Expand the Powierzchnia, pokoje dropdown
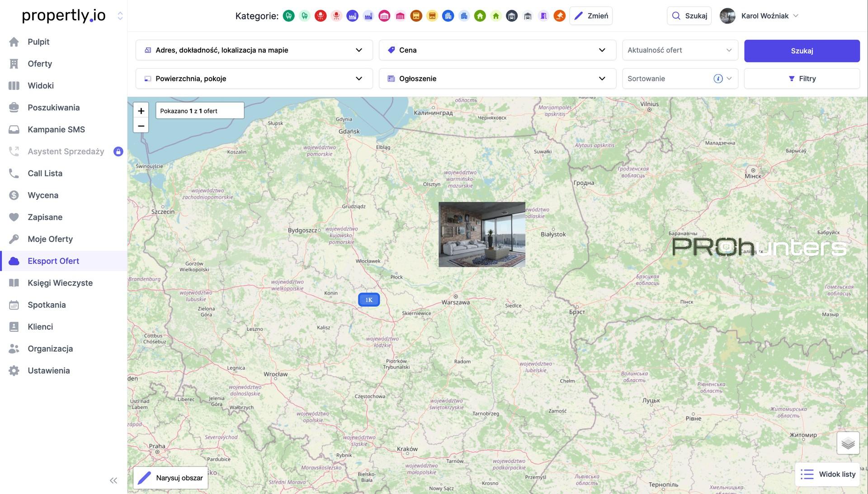The image size is (868, 494). coord(254,79)
